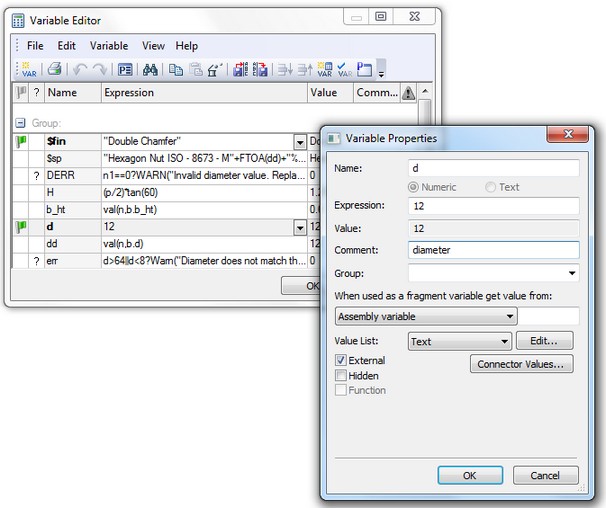
Task: Click the Expression column header
Action: click(204, 93)
